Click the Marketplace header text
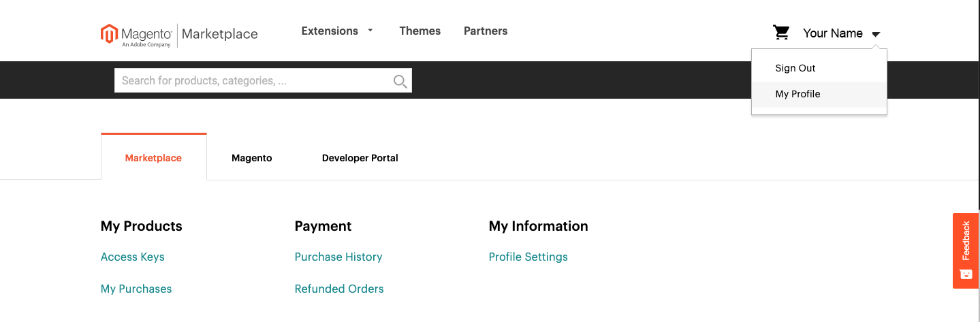This screenshot has width=980, height=322. click(x=220, y=34)
